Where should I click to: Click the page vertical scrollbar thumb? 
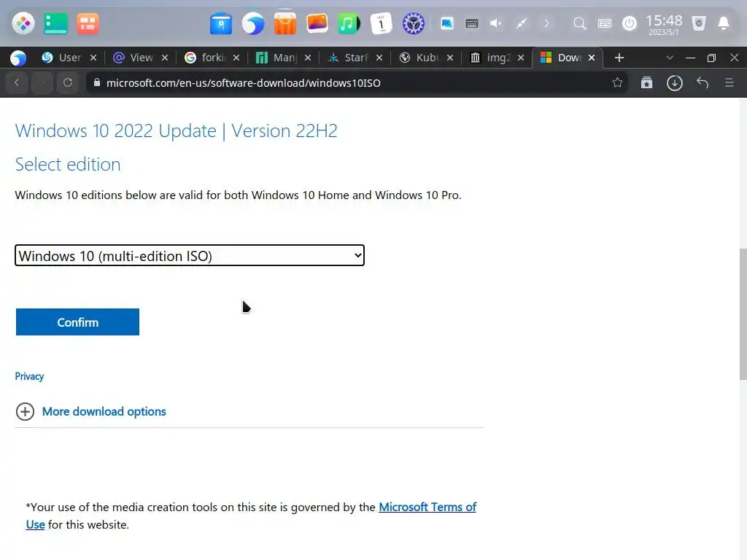(x=743, y=314)
